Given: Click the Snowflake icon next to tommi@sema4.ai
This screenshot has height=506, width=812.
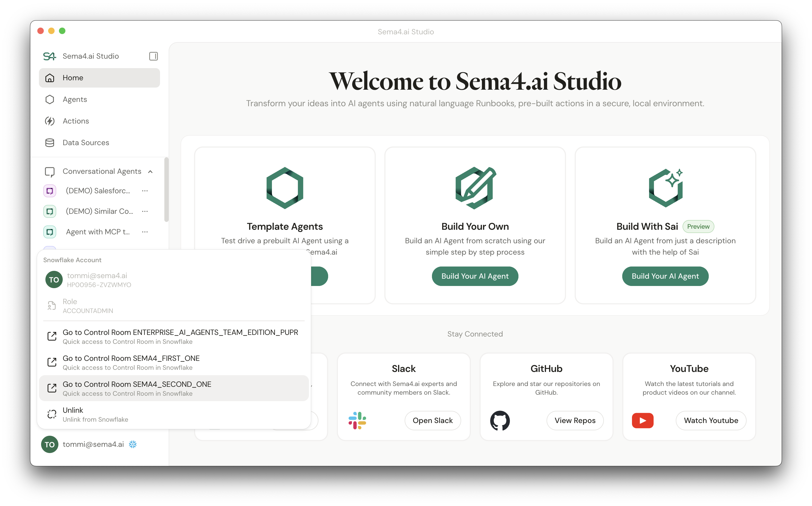Looking at the screenshot, I should tap(133, 444).
